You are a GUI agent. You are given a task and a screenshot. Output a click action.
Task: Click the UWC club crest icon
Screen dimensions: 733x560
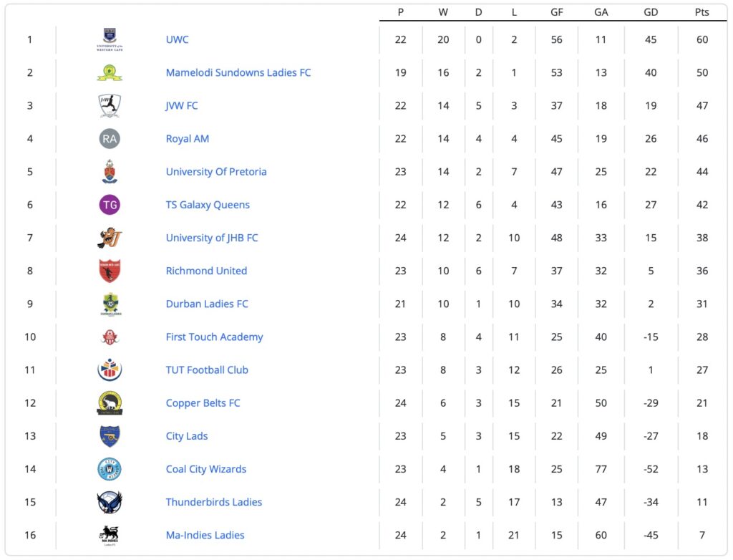click(x=110, y=39)
